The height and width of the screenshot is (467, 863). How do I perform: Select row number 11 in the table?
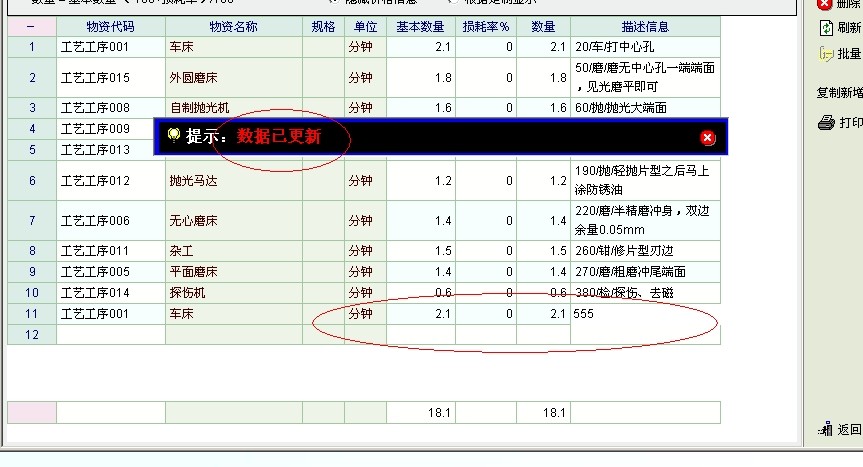click(x=31, y=314)
